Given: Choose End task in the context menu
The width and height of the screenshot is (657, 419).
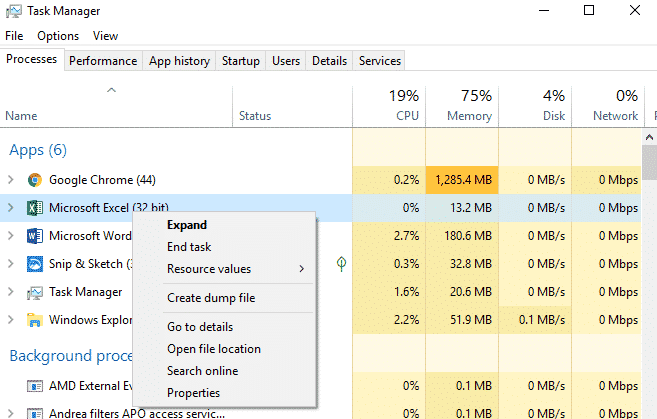Looking at the screenshot, I should (224, 247).
